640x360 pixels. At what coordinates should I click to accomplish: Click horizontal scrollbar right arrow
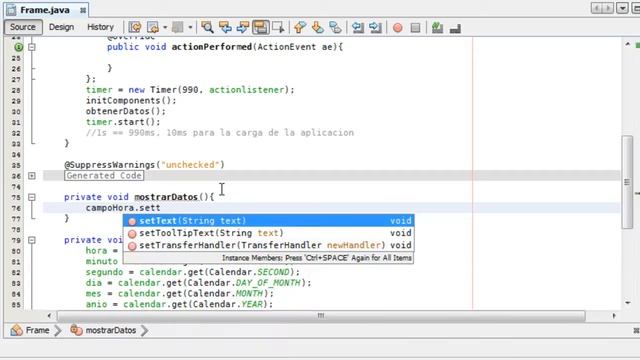(x=614, y=316)
